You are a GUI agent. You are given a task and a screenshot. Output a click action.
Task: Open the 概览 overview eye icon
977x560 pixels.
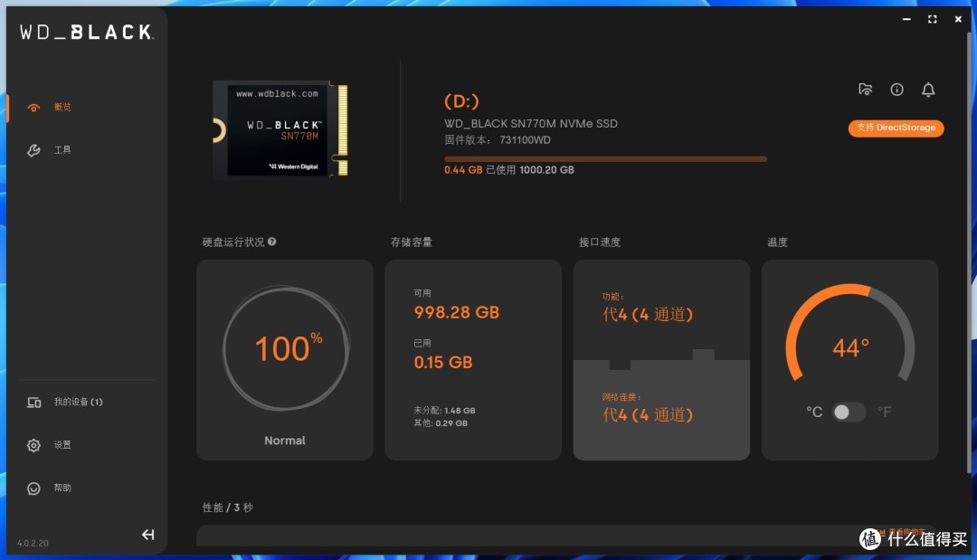tap(33, 108)
